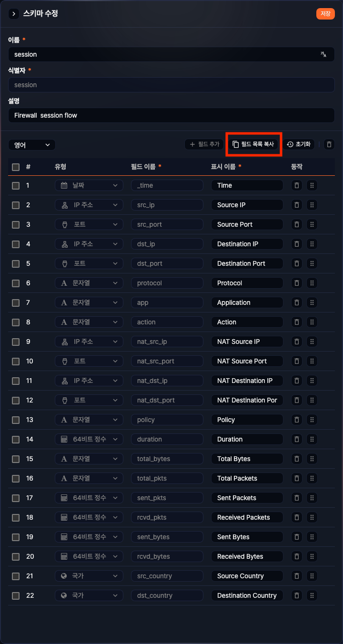Toggle the select-all header checkbox
343x644 pixels.
click(16, 167)
